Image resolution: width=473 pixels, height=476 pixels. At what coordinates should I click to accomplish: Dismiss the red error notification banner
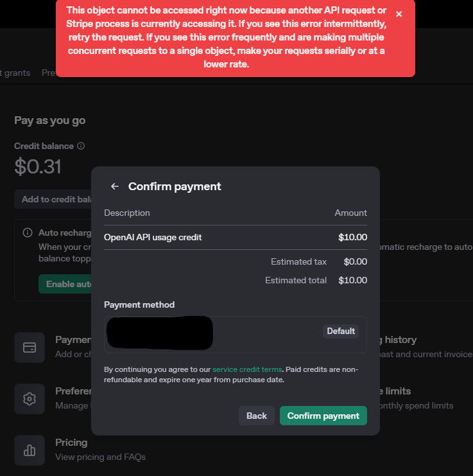[399, 14]
